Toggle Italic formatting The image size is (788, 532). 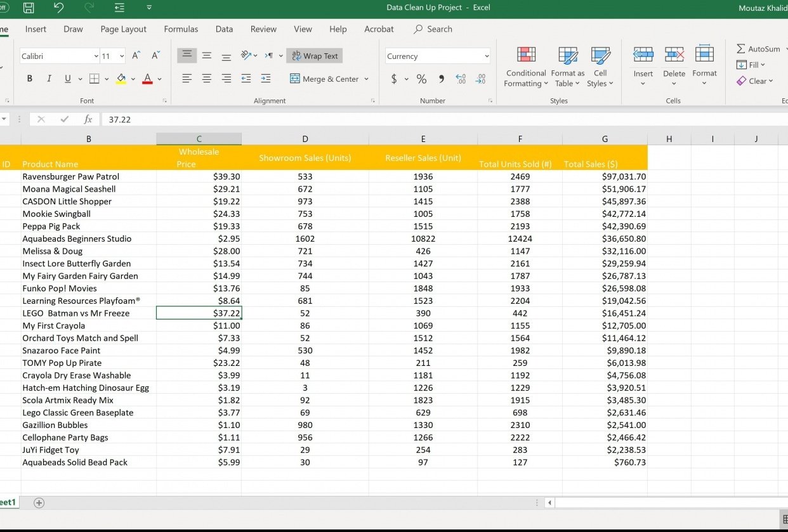(x=49, y=79)
